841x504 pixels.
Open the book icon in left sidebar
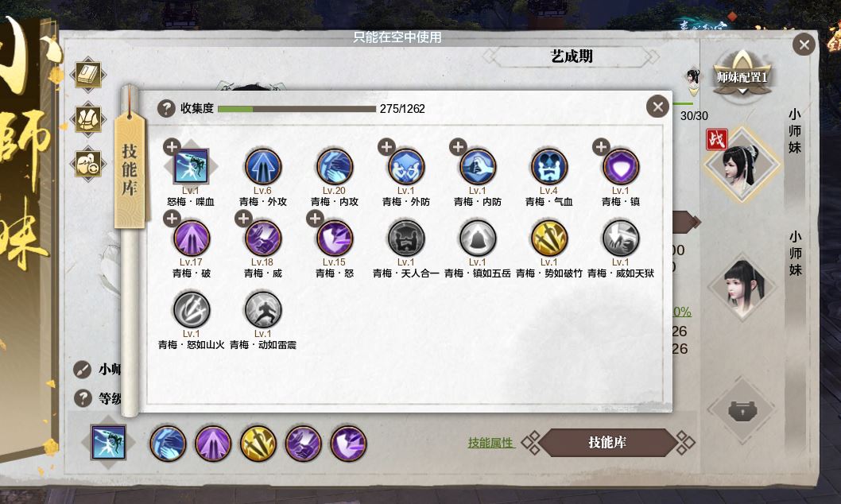pos(88,74)
